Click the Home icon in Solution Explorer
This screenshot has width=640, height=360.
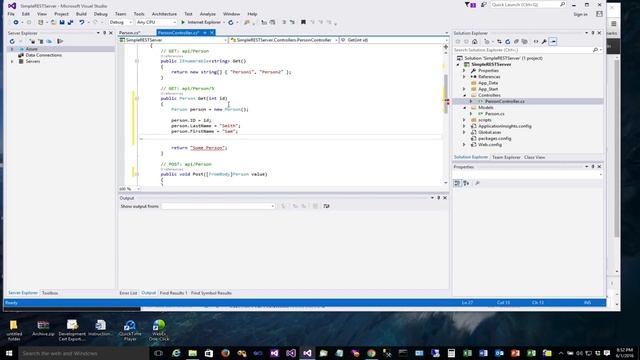coord(475,42)
